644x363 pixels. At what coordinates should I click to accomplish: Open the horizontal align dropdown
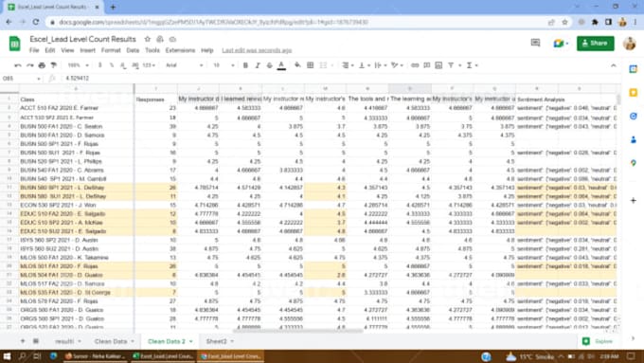click(x=348, y=65)
